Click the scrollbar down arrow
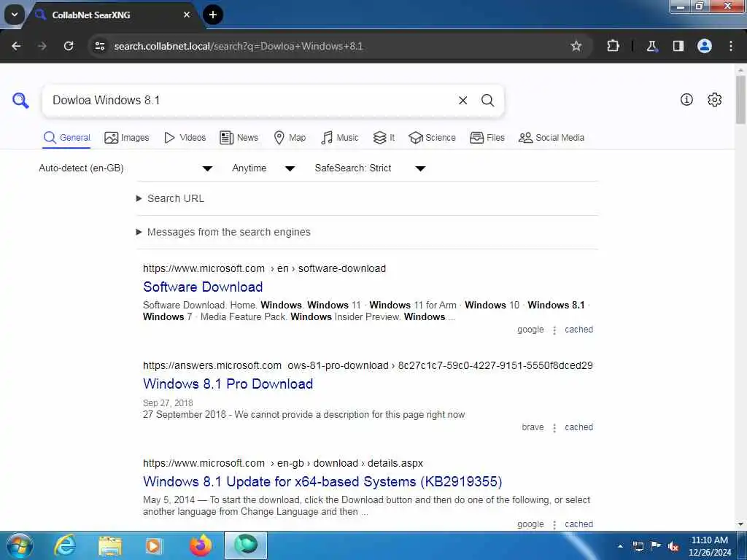The width and height of the screenshot is (747, 560). 741,524
